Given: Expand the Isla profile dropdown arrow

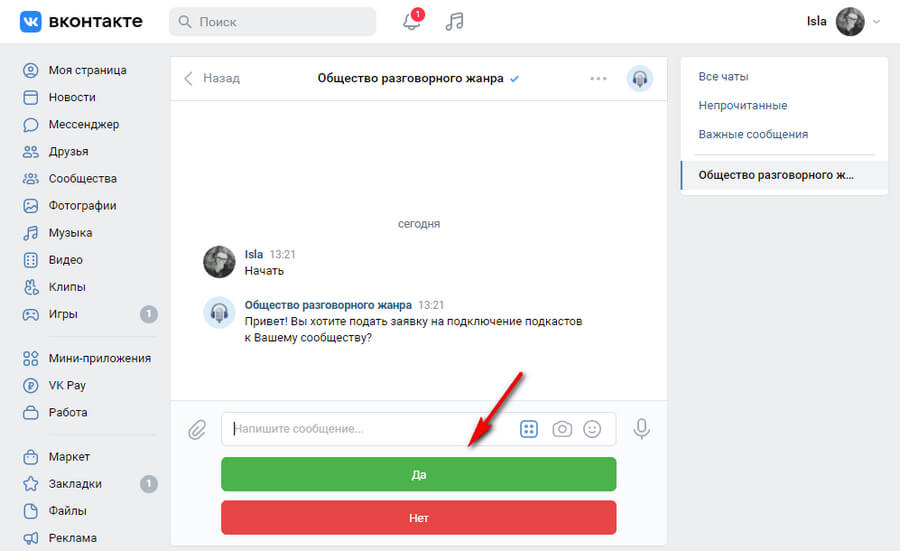Looking at the screenshot, I should [876, 22].
